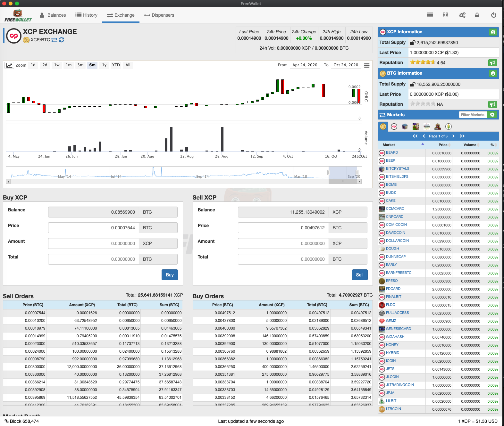Open the GEMZ market
The height and width of the screenshot is (426, 504).
coord(391,321)
